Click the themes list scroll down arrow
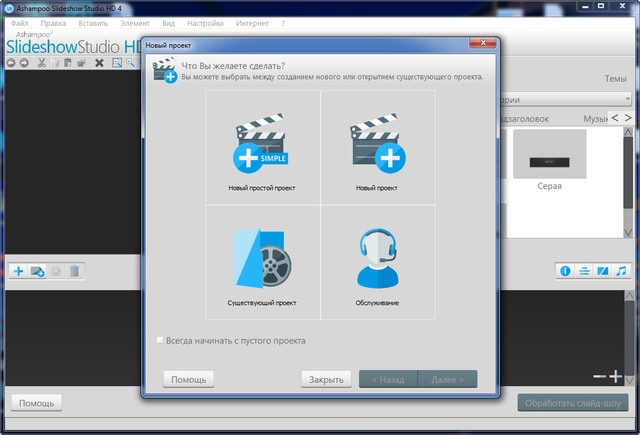The height and width of the screenshot is (435, 640). (628, 232)
